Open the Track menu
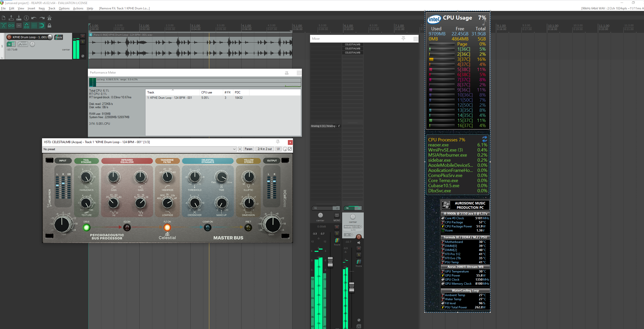Viewport: 644px width, 329px height. coord(52,8)
